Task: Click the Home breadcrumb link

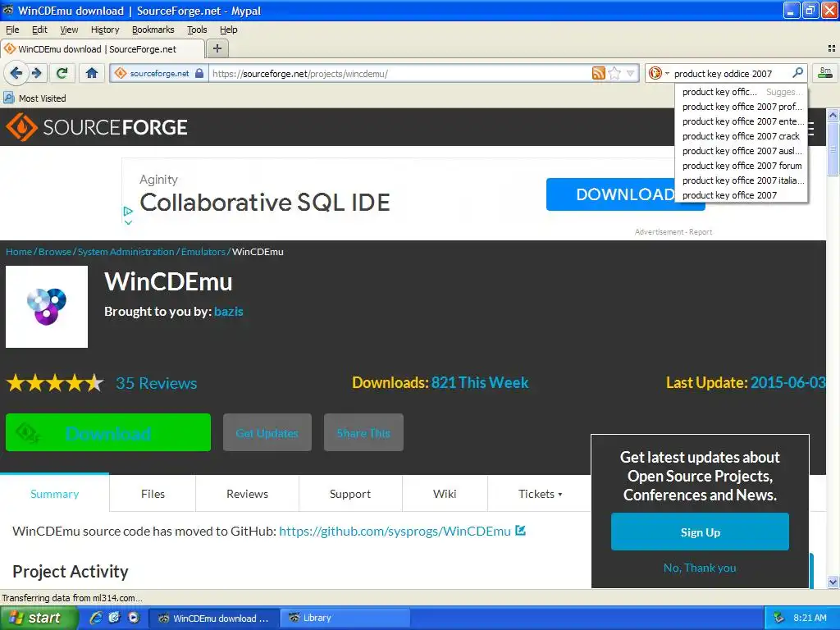Action: (19, 252)
